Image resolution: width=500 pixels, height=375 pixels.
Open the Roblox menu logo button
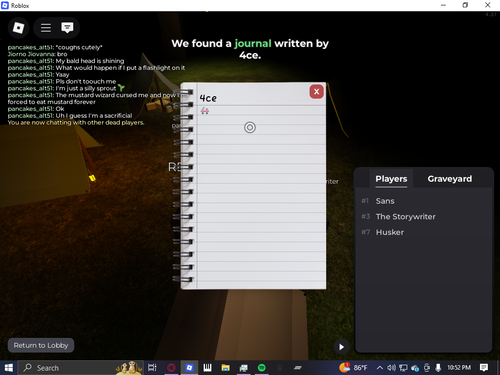[x=19, y=28]
